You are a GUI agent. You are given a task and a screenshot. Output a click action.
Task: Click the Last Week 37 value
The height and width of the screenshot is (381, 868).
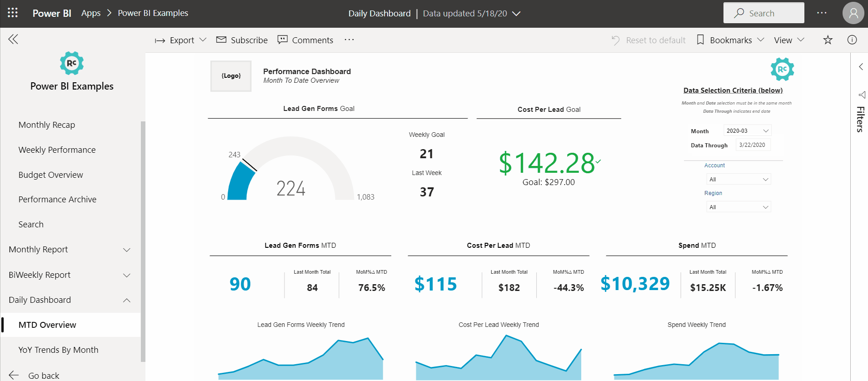[x=427, y=192]
